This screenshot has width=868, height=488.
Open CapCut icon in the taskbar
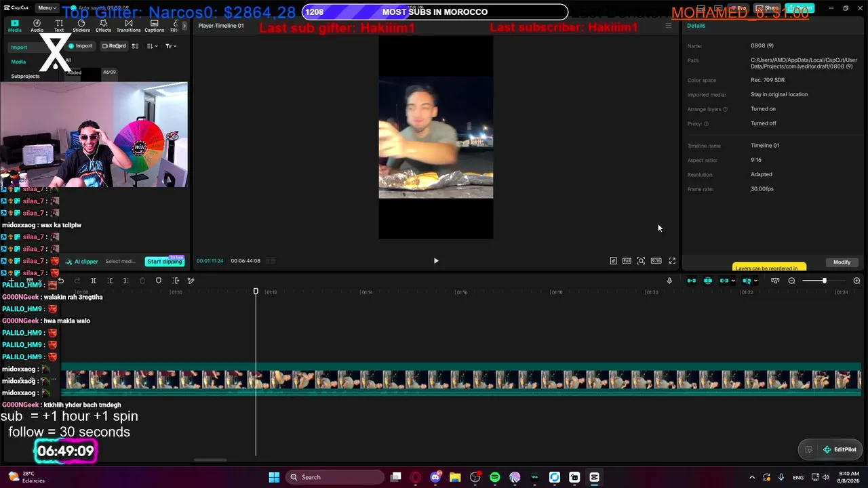[595, 477]
